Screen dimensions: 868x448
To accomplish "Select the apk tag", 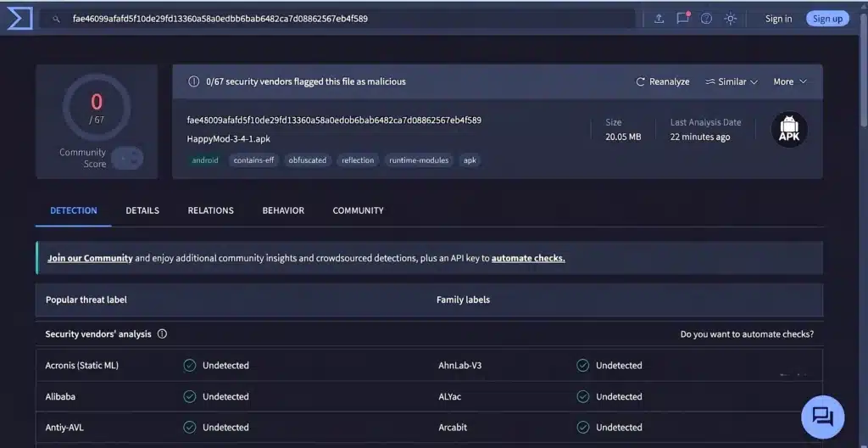I will [470, 160].
